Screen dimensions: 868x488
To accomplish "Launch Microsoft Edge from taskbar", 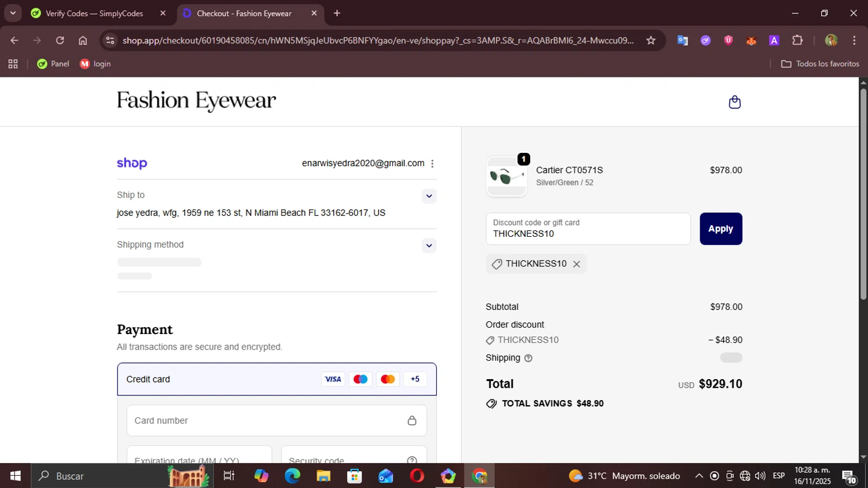I will (292, 476).
